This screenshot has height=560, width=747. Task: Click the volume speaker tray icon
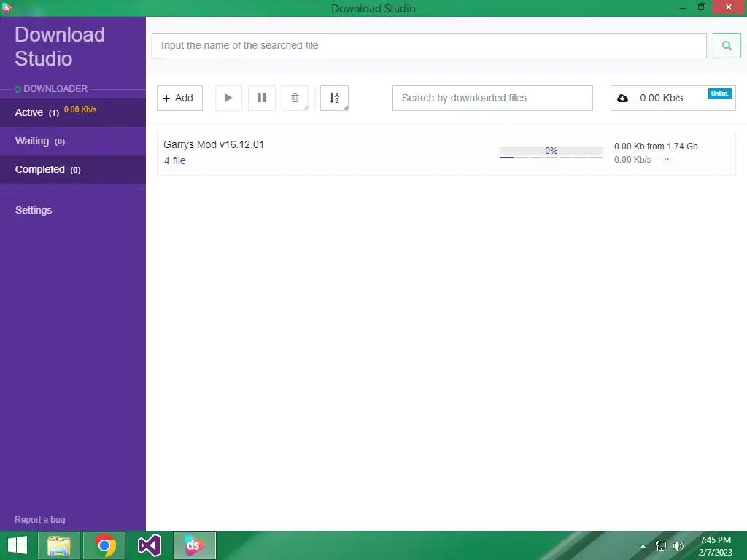678,546
